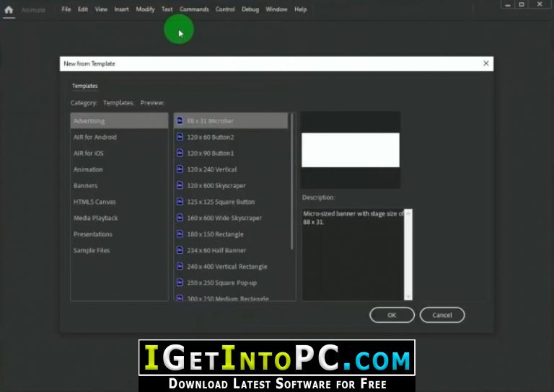This screenshot has width=554, height=392.
Task: Click the file icon beside 250 x 250 Square Pop-up
Action: (x=180, y=282)
